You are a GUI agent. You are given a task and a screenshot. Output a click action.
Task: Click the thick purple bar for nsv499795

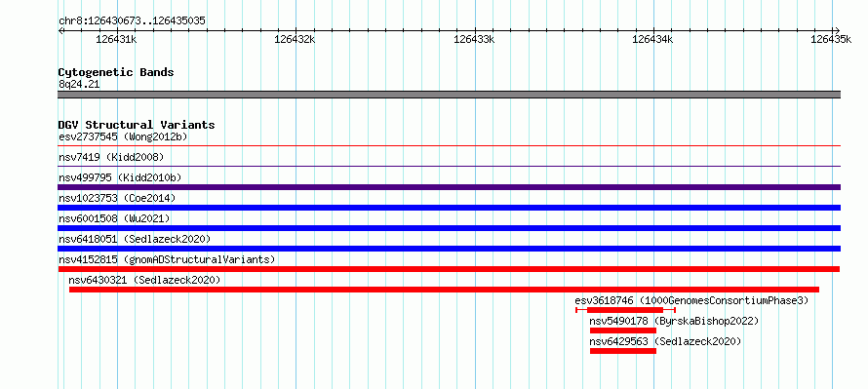(449, 187)
